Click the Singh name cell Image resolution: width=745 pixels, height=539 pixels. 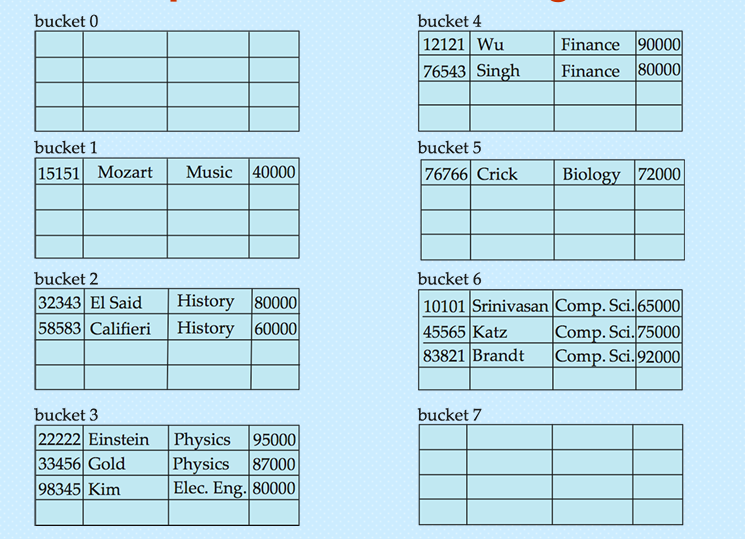[498, 71]
